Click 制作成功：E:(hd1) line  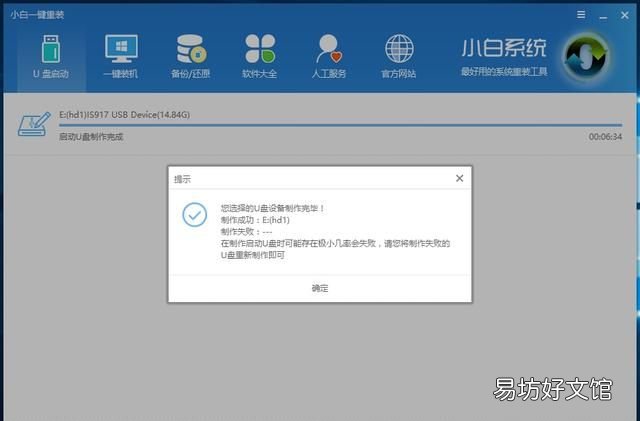[255, 220]
